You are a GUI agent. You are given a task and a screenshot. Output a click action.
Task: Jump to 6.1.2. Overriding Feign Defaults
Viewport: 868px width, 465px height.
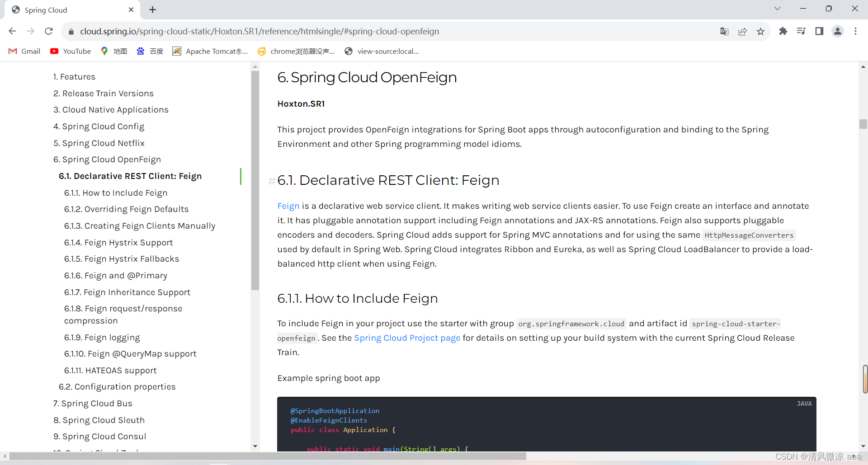126,209
